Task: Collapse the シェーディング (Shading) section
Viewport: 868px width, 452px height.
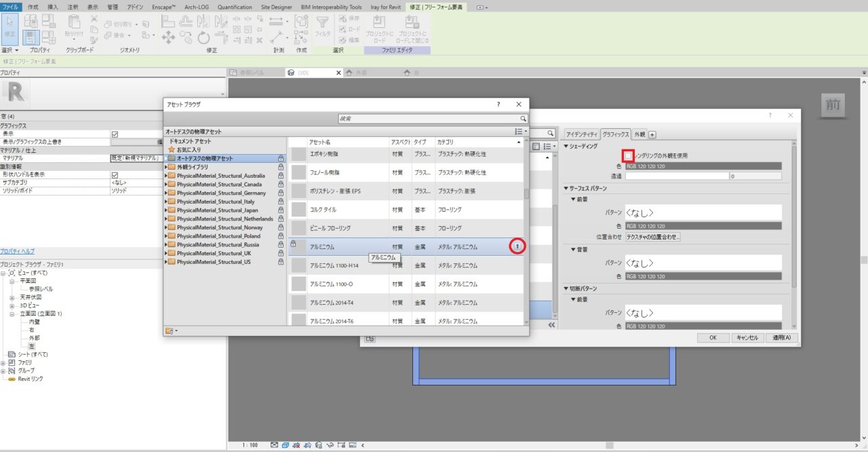Action: click(x=566, y=147)
